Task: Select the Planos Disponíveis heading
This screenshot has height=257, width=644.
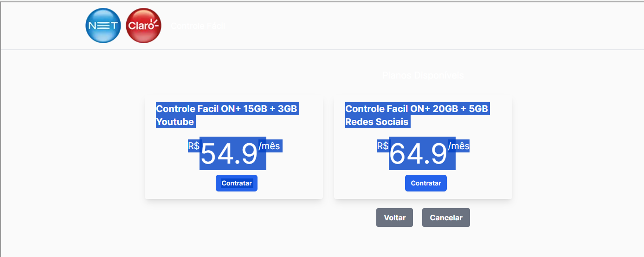Action: coord(423,75)
